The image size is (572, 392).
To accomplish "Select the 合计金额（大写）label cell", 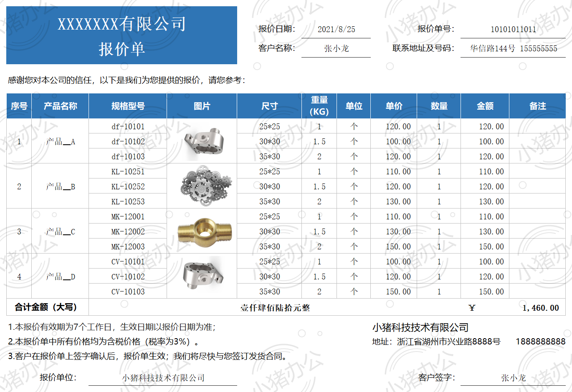I will [x=48, y=307].
